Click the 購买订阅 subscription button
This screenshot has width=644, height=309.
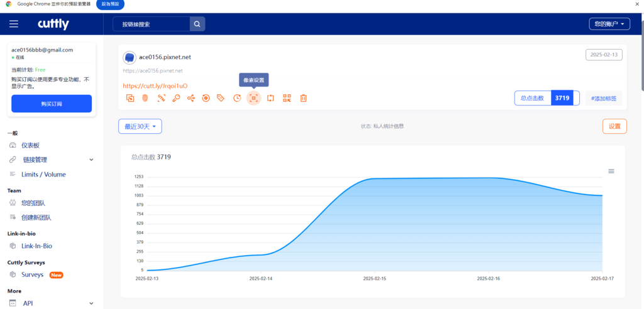point(52,104)
